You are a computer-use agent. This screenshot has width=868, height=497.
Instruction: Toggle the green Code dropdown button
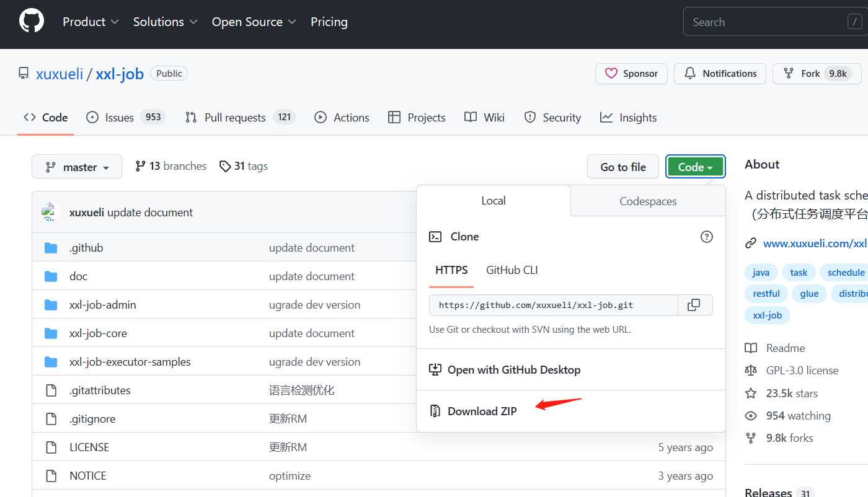(695, 167)
